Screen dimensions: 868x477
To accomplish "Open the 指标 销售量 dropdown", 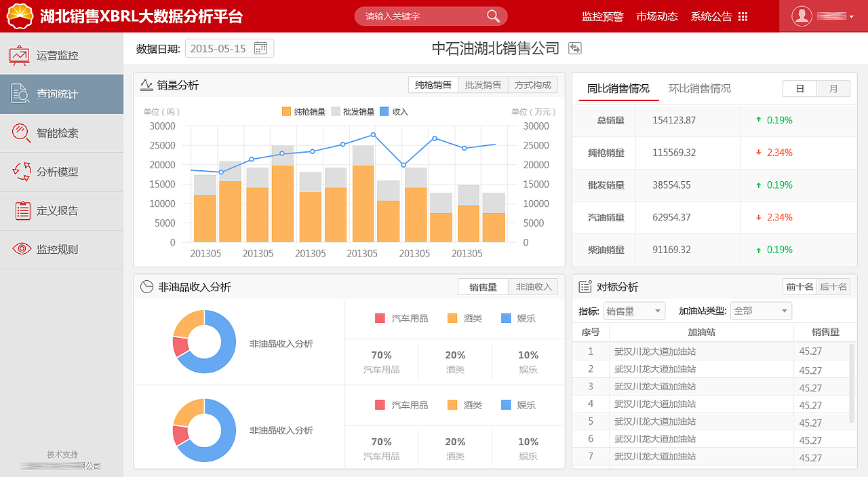I will click(634, 311).
